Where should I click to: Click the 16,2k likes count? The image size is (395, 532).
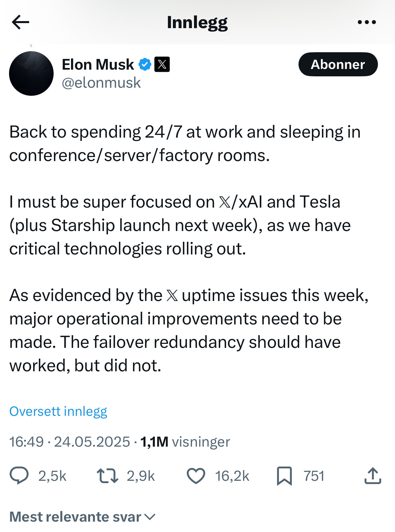(232, 476)
